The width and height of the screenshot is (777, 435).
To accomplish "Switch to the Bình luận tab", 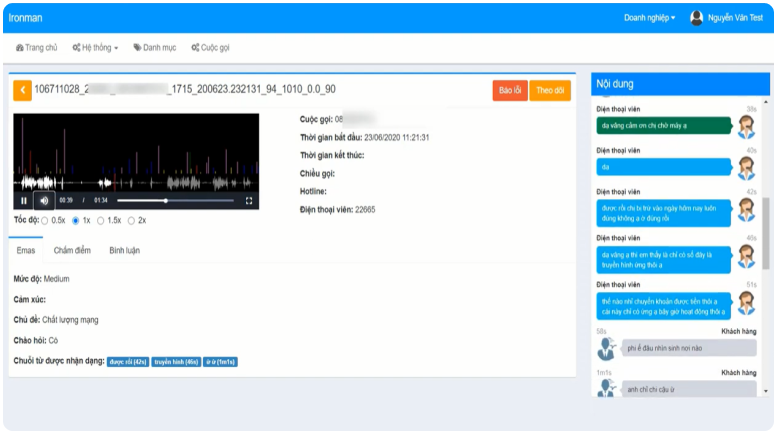I will [124, 250].
